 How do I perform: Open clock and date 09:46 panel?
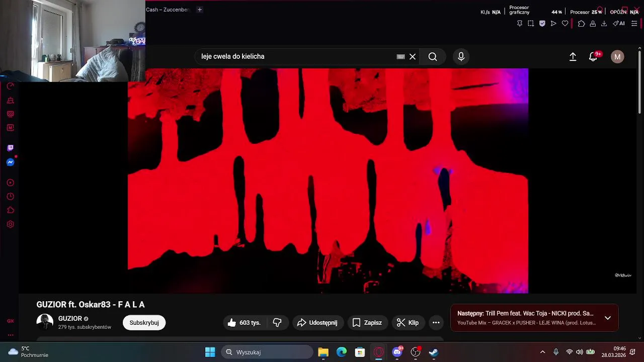[614, 352]
